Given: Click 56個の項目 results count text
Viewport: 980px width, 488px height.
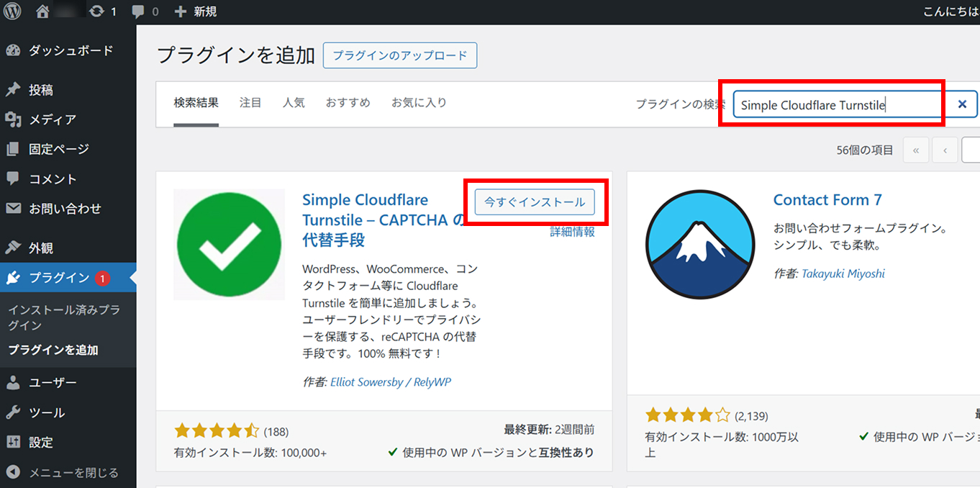Looking at the screenshot, I should tap(865, 150).
